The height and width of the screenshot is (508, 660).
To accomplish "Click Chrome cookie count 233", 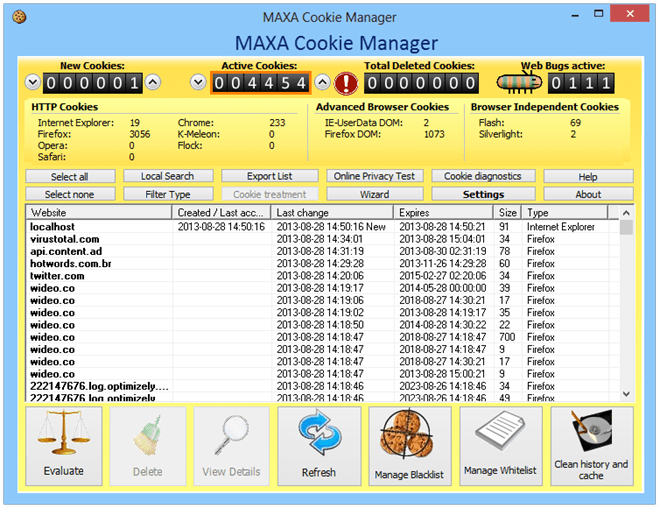I will pos(277,122).
